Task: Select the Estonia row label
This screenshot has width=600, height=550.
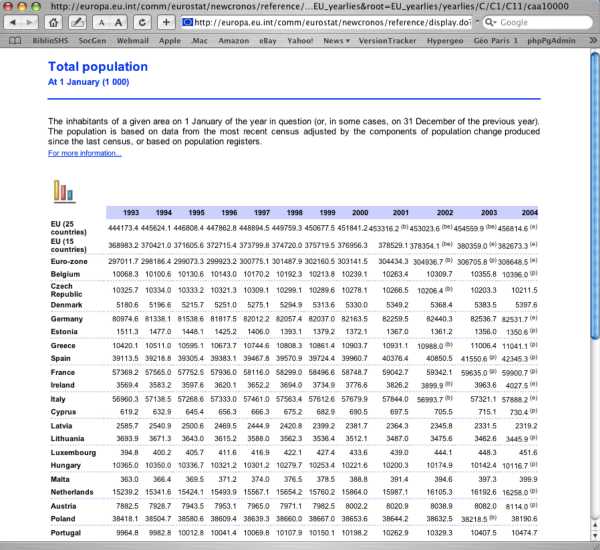Action: coord(64,331)
